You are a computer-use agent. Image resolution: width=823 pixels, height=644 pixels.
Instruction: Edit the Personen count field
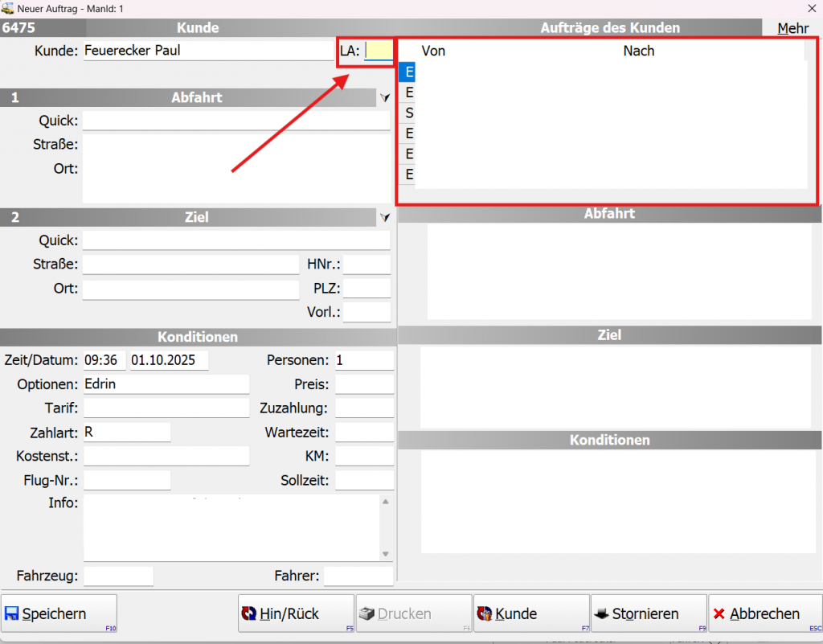(364, 361)
